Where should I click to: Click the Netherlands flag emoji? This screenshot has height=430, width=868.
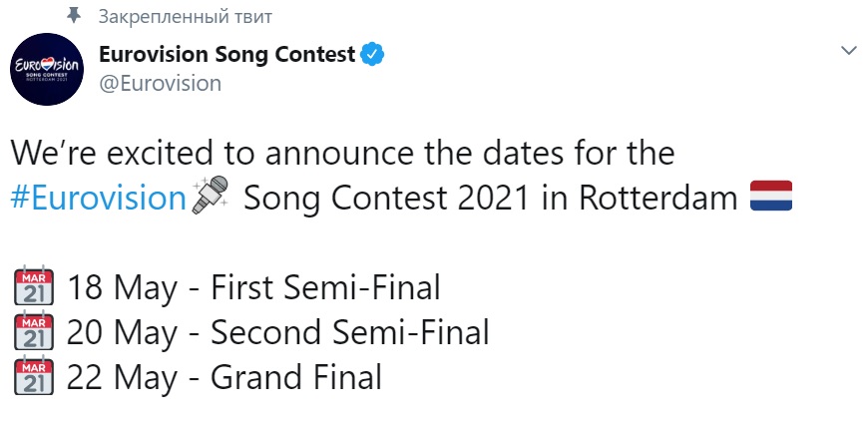(770, 197)
